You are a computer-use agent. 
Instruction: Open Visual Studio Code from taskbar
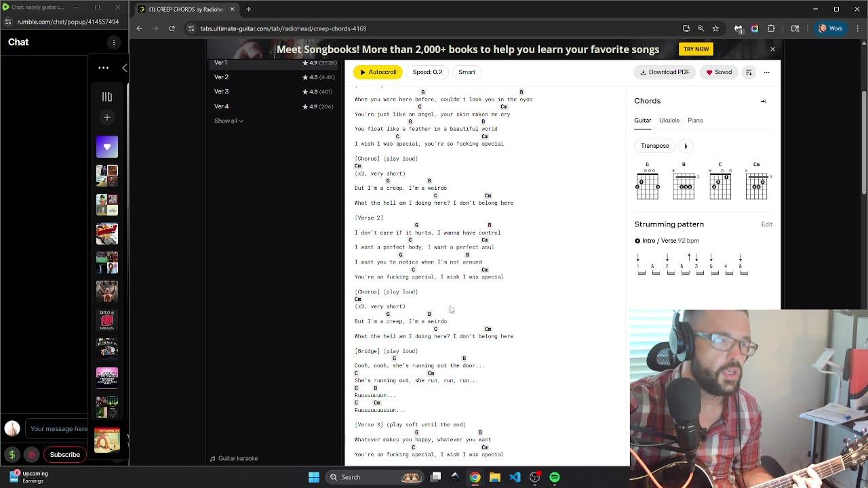[x=515, y=477]
